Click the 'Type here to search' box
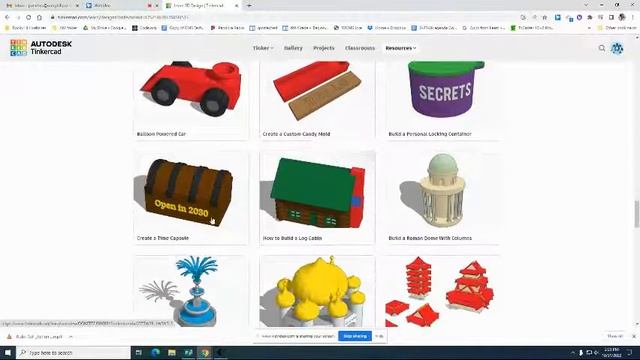Screen dimensions: 640x360 [73, 353]
